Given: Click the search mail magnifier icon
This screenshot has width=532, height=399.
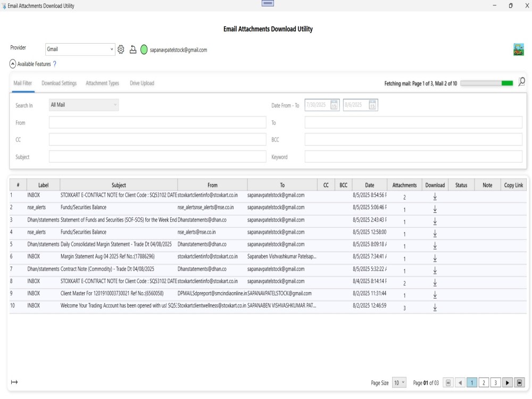Looking at the screenshot, I should [x=521, y=82].
